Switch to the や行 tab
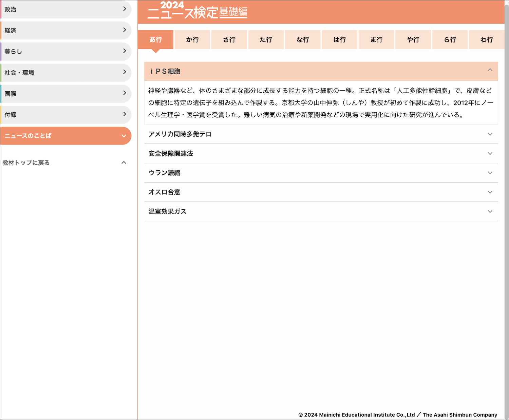The image size is (509, 420). pos(413,40)
